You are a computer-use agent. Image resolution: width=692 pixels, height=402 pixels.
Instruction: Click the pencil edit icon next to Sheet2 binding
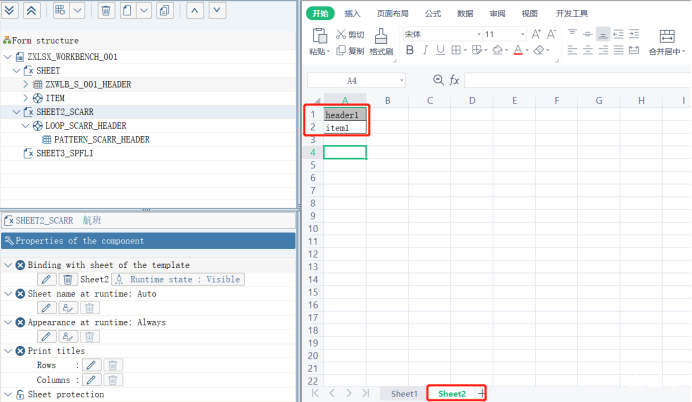(x=46, y=279)
